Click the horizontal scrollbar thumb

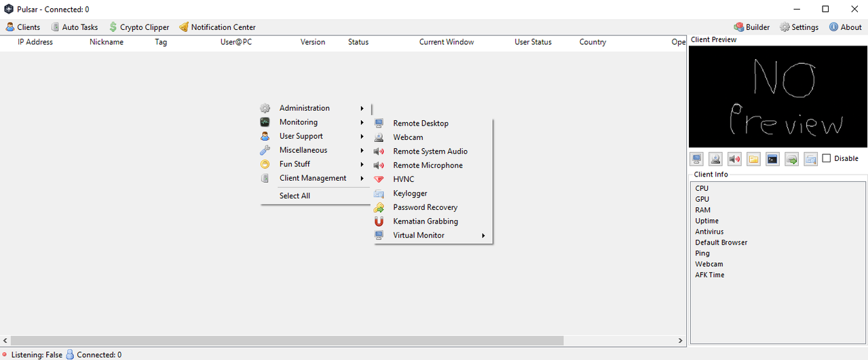pyautogui.click(x=288, y=340)
